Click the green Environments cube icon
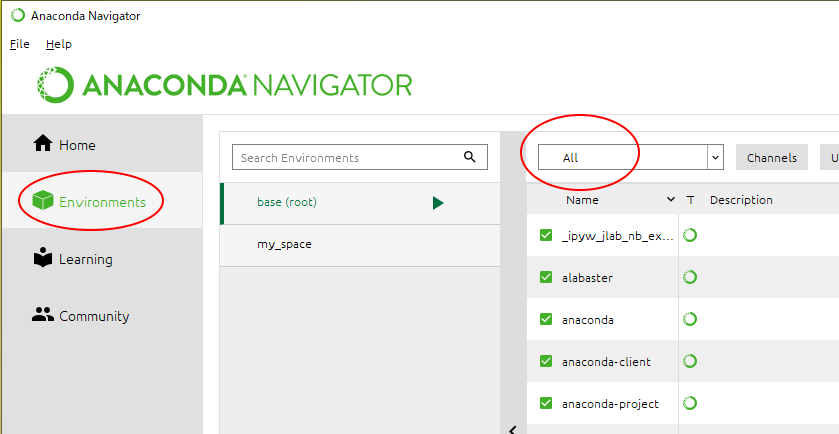This screenshot has width=839, height=434. coord(43,202)
